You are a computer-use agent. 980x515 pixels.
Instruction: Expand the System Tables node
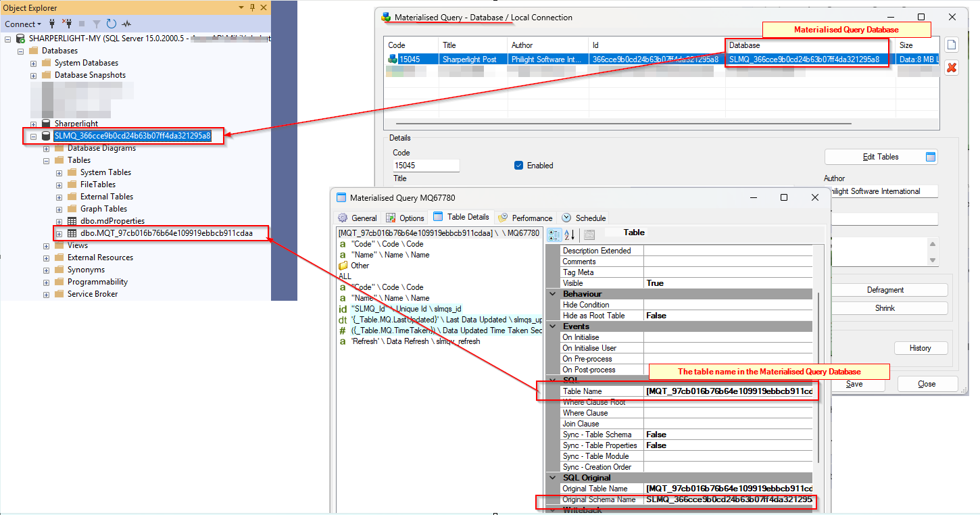(59, 172)
